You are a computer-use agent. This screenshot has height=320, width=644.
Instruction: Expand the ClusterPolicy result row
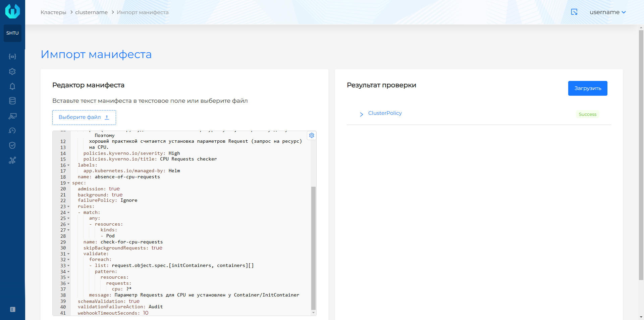click(x=361, y=114)
